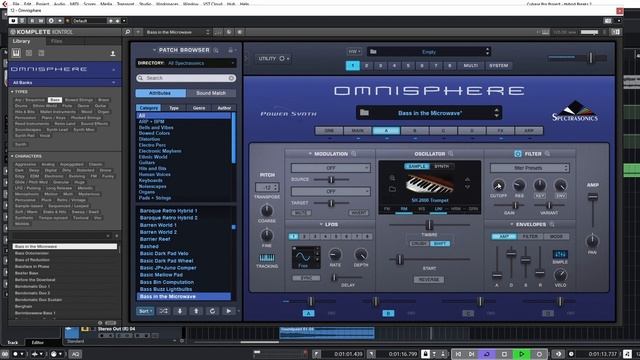Click the folder icon beside the patch name display

click(364, 113)
